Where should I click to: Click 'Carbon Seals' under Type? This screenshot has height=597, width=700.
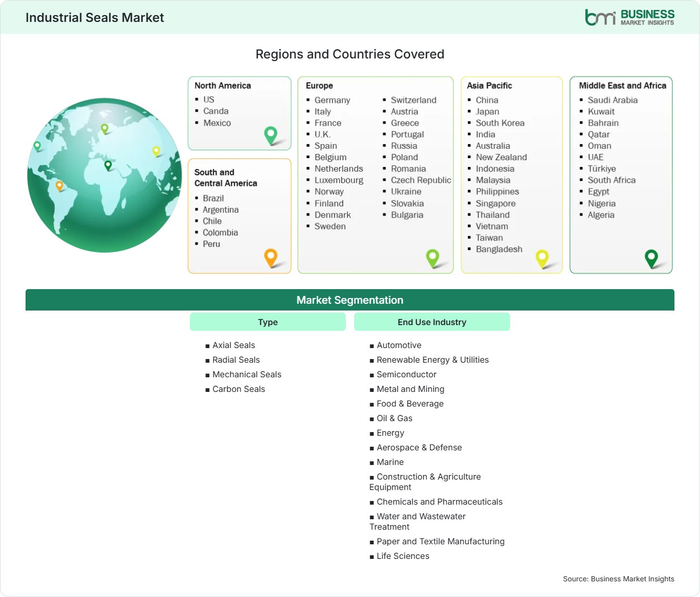pos(239,389)
